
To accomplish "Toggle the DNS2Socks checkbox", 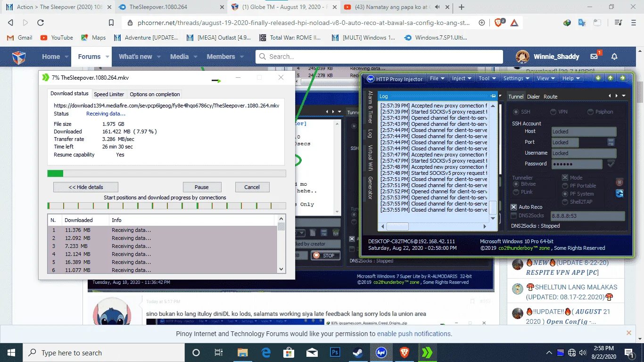I will point(514,215).
